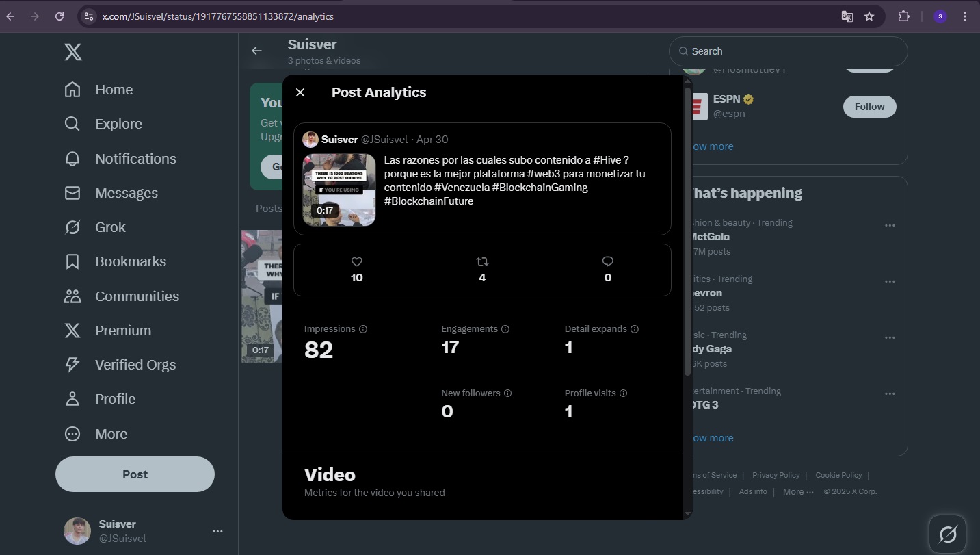Click the #BlockchainFuture hashtag
The image size is (980, 555).
pos(429,201)
